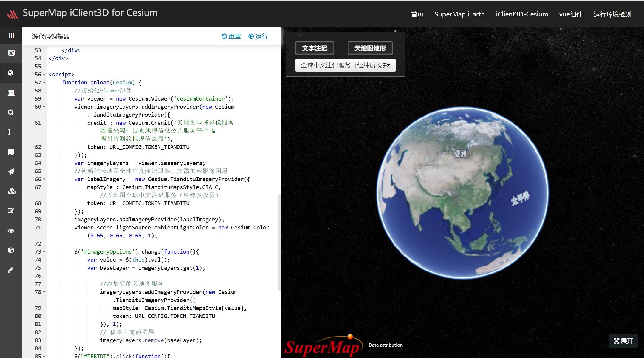Click the code editor vertical scrollbar
The height and width of the screenshot is (358, 644).
pos(279,242)
